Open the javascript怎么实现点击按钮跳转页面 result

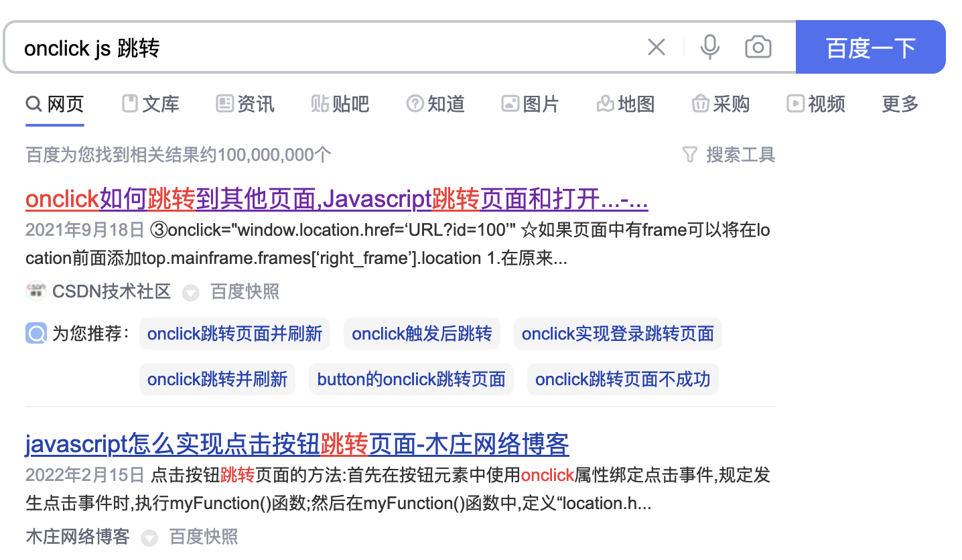coord(297,444)
